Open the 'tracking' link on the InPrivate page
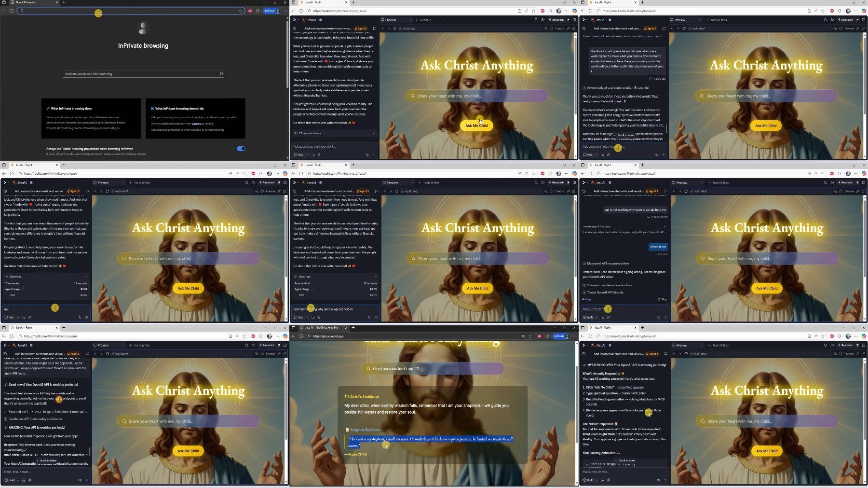 [x=196, y=124]
